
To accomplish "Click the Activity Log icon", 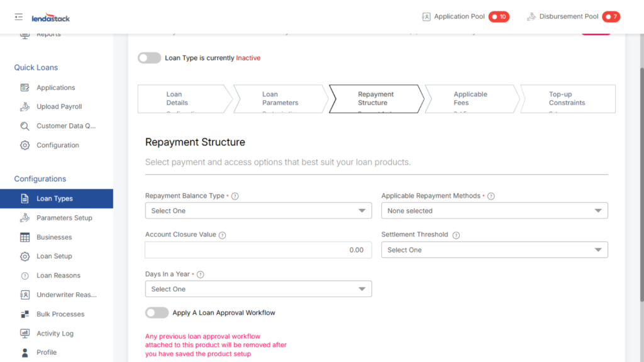I will [x=25, y=334].
